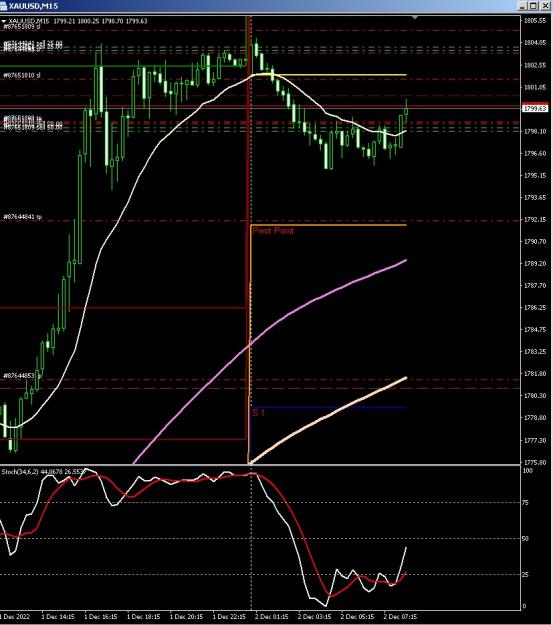Click the current price tag 1799.63
This screenshot has width=553, height=625.
tap(535, 108)
